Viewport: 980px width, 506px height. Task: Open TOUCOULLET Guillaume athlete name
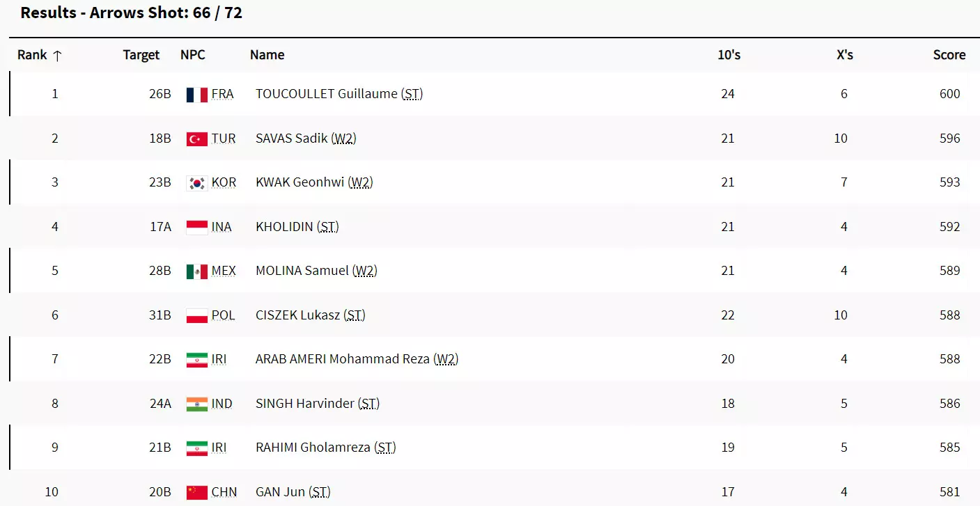(x=326, y=94)
